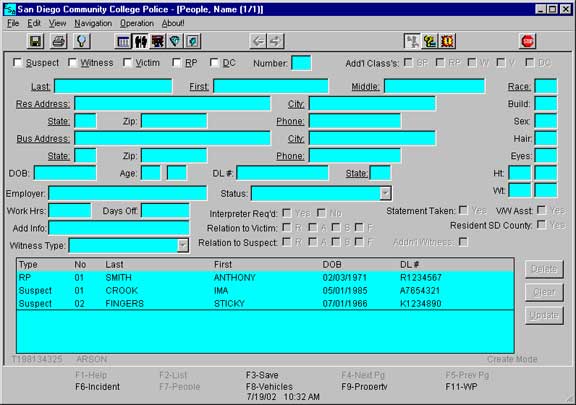The width and height of the screenshot is (576, 405).
Task: Check the Suspect checkbox
Action: (x=17, y=62)
